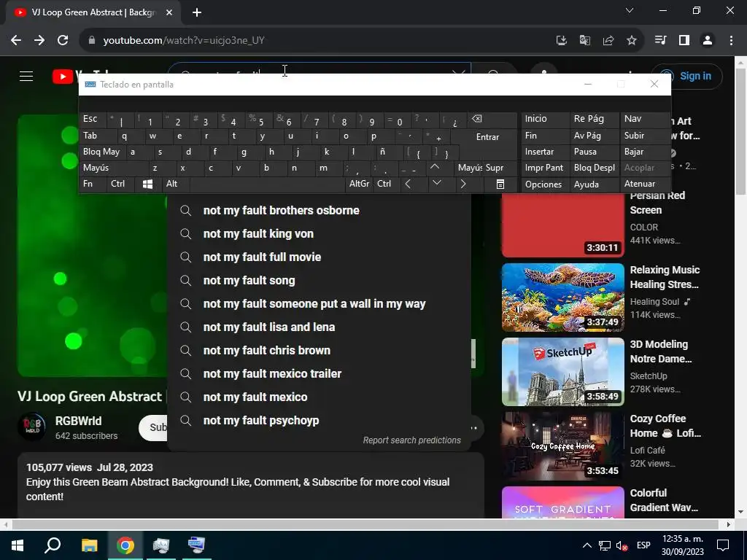The image size is (747, 560).
Task: Click the down arrow key on on-screen keyboard
Action: click(x=436, y=183)
